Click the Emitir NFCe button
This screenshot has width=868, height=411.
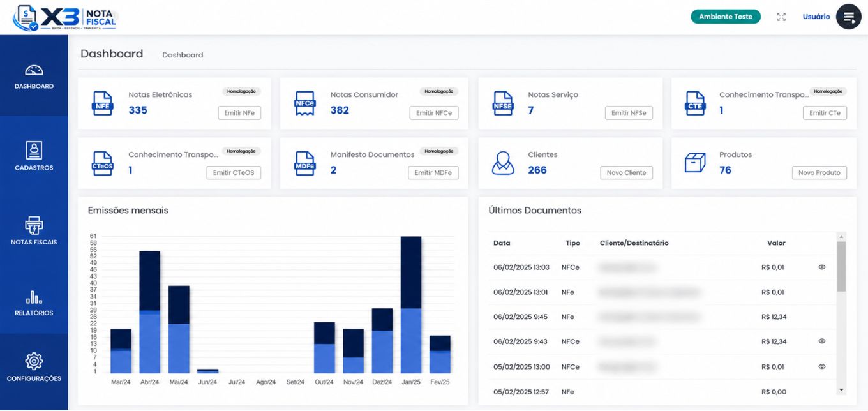coord(434,113)
